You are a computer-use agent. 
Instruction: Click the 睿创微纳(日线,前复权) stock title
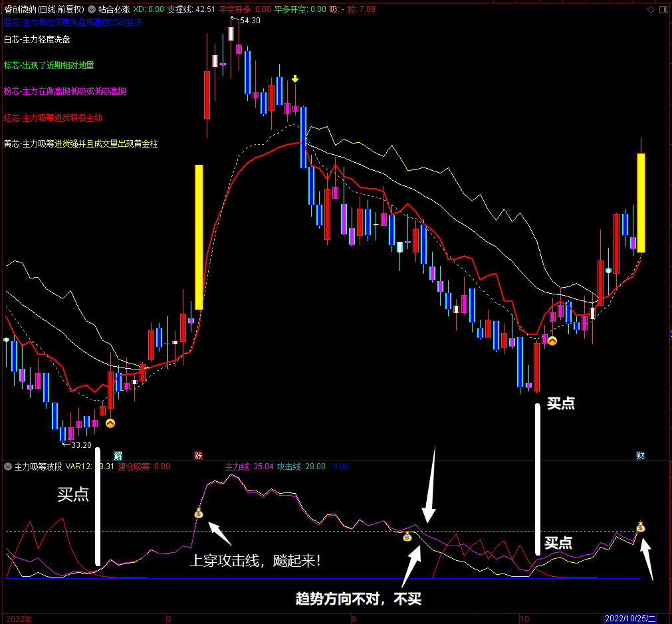(x=44, y=9)
